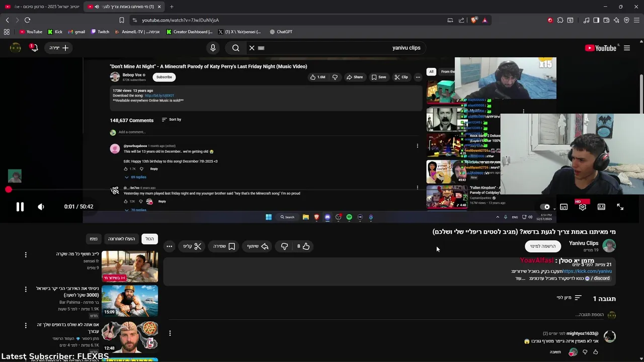The image size is (644, 362).
Task: Pause the video with the pause button
Action: click(20, 207)
